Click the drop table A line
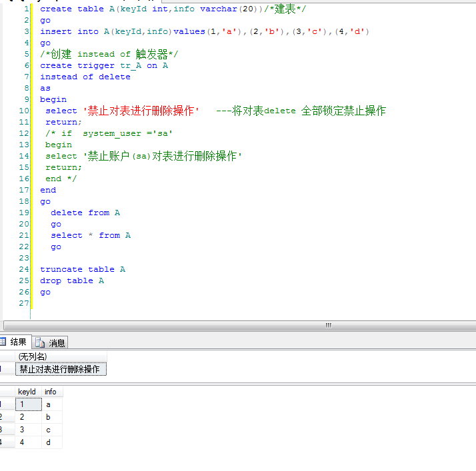The height and width of the screenshot is (471, 476). tap(72, 280)
